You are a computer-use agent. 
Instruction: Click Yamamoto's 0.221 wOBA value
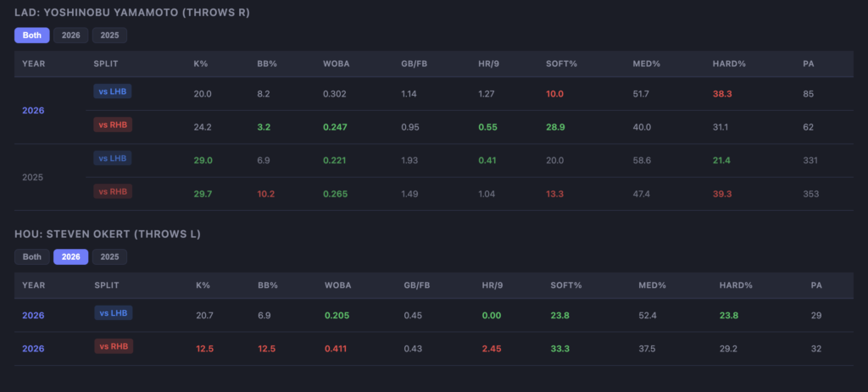tap(336, 160)
